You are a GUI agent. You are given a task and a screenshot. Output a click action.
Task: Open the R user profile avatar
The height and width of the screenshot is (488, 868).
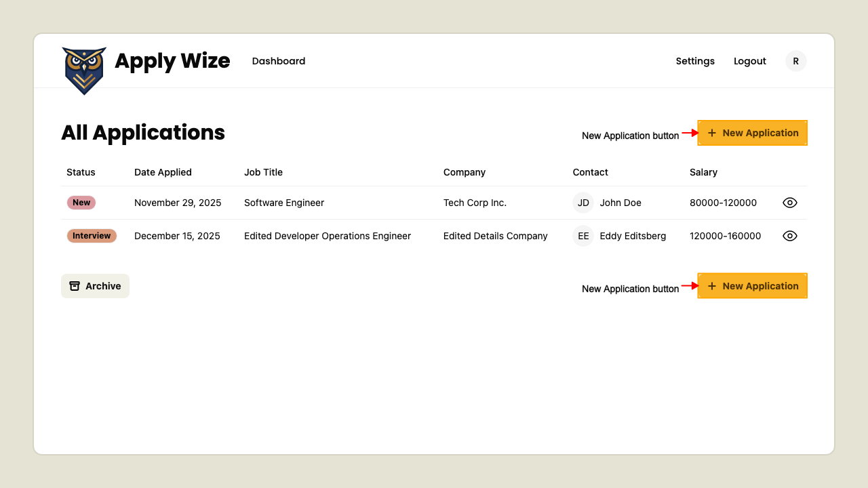795,60
